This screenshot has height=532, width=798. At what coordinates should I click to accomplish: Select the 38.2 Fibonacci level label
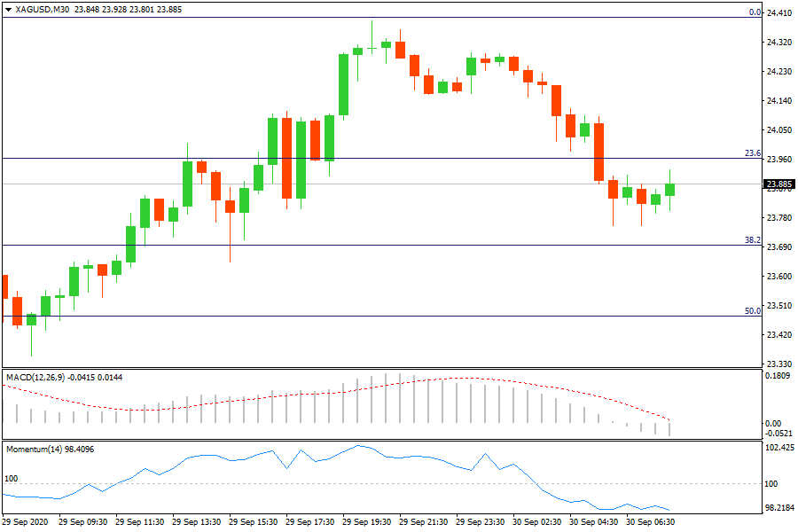pyautogui.click(x=752, y=240)
